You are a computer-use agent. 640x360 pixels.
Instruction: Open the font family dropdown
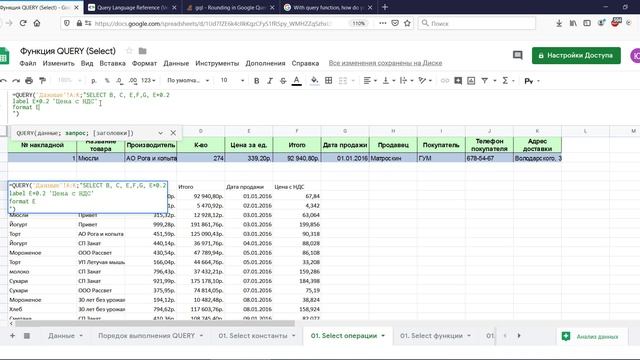coord(188,81)
